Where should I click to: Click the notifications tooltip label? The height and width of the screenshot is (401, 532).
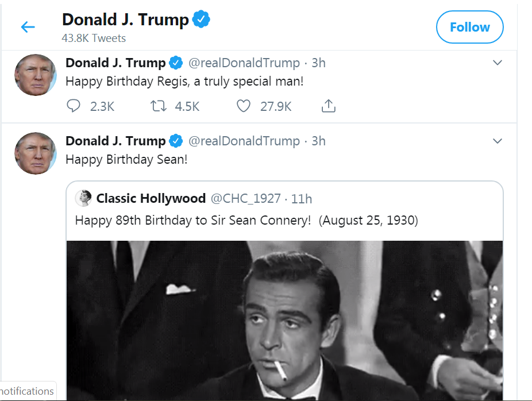27,391
